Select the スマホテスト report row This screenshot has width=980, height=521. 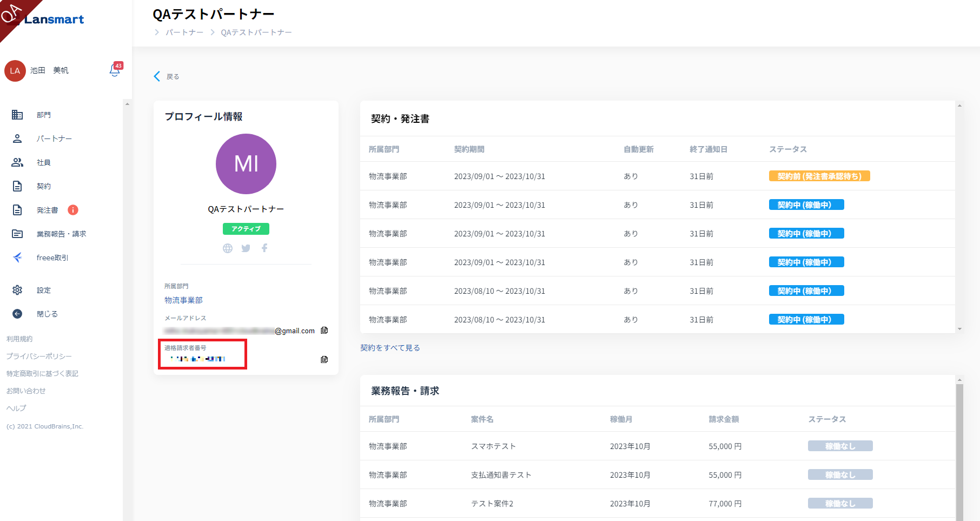point(658,446)
